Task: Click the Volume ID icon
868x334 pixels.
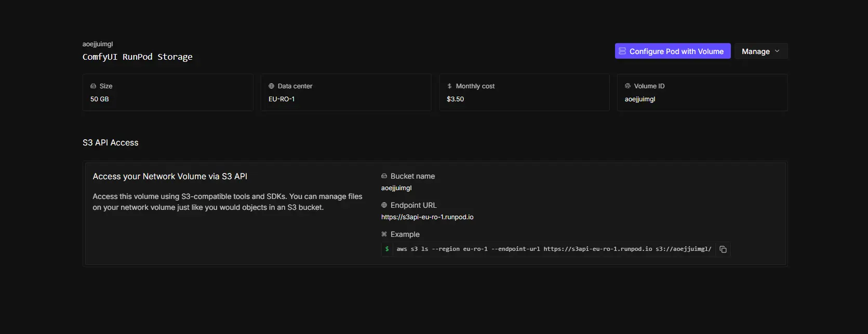Action: pyautogui.click(x=627, y=86)
